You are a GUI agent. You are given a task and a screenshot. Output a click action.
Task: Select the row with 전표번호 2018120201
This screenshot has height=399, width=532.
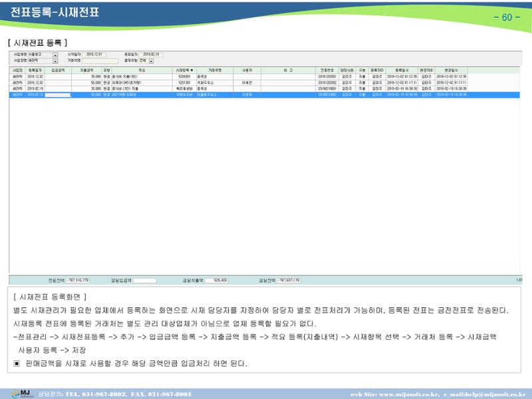[264, 76]
